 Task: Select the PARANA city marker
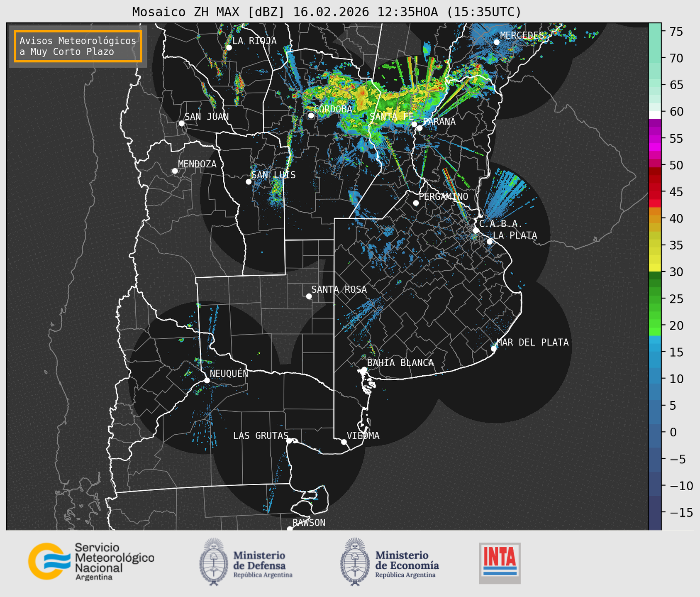click(420, 128)
